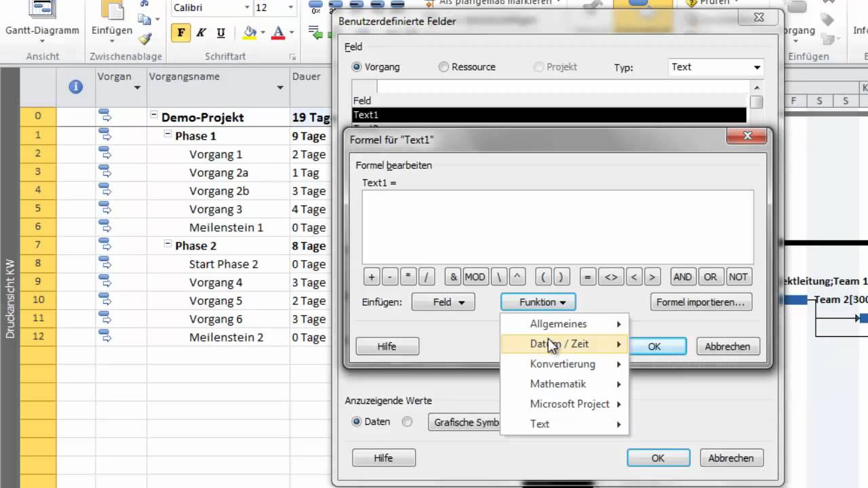Viewport: 868px width, 488px height.
Task: Open the Vorgangsname column filter arrow
Action: (x=280, y=88)
